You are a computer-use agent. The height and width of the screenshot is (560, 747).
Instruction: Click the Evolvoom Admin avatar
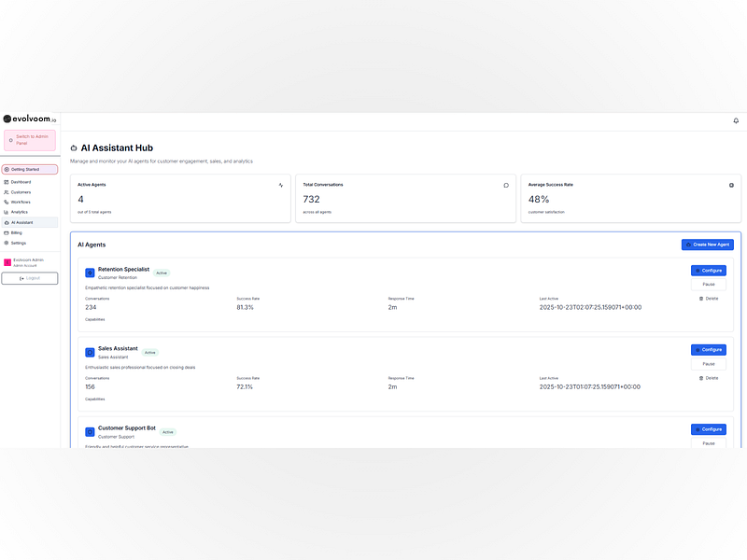7,262
